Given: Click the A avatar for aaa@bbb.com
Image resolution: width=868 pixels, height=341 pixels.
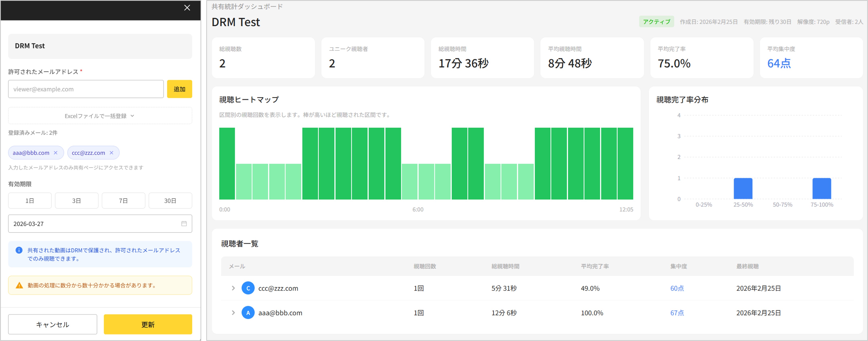Looking at the screenshot, I should coord(248,313).
